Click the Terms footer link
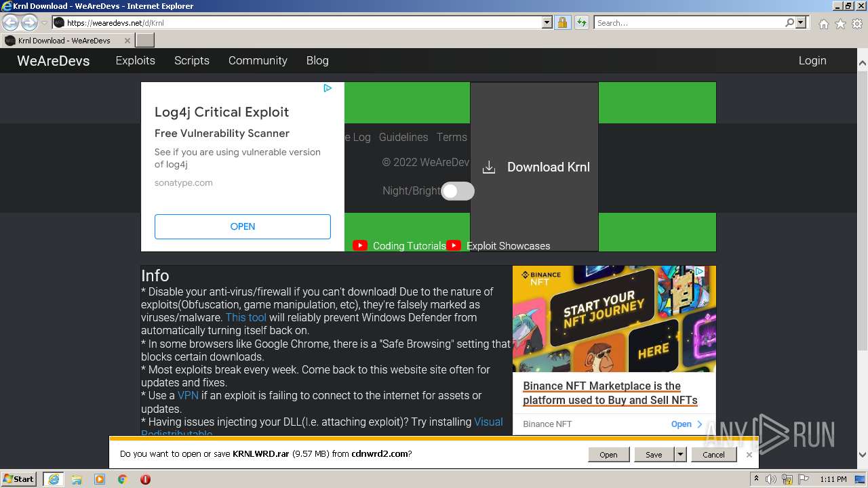This screenshot has height=488, width=868. [452, 137]
